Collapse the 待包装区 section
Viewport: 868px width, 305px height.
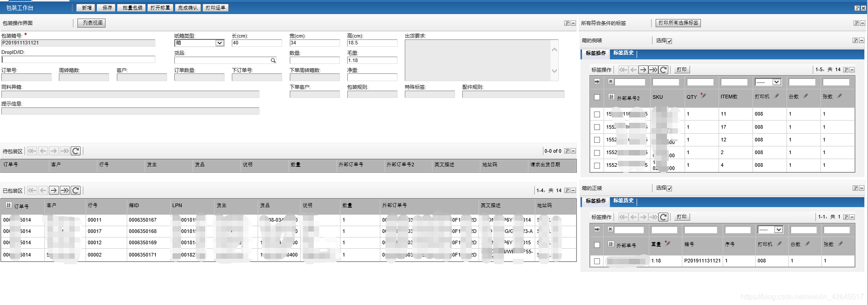click(573, 151)
